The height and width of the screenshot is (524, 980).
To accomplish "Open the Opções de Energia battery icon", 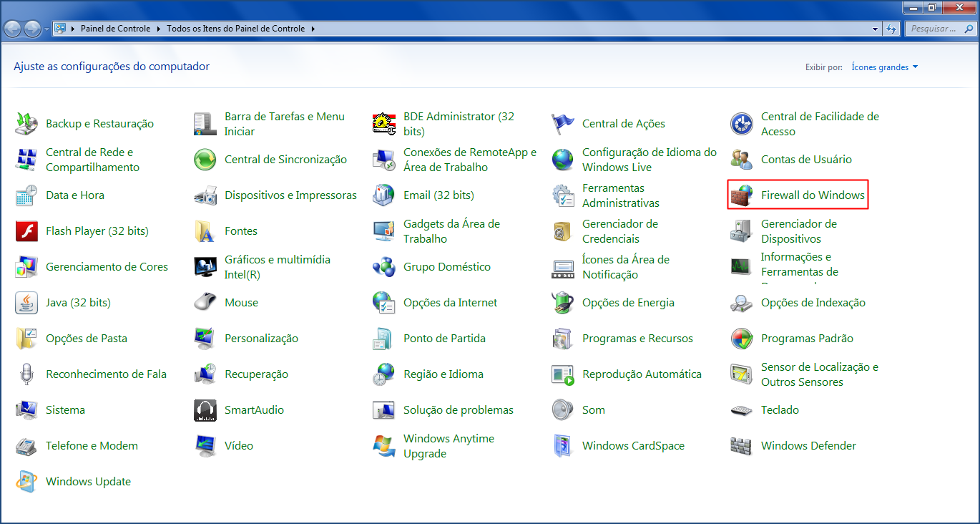I will pos(563,303).
